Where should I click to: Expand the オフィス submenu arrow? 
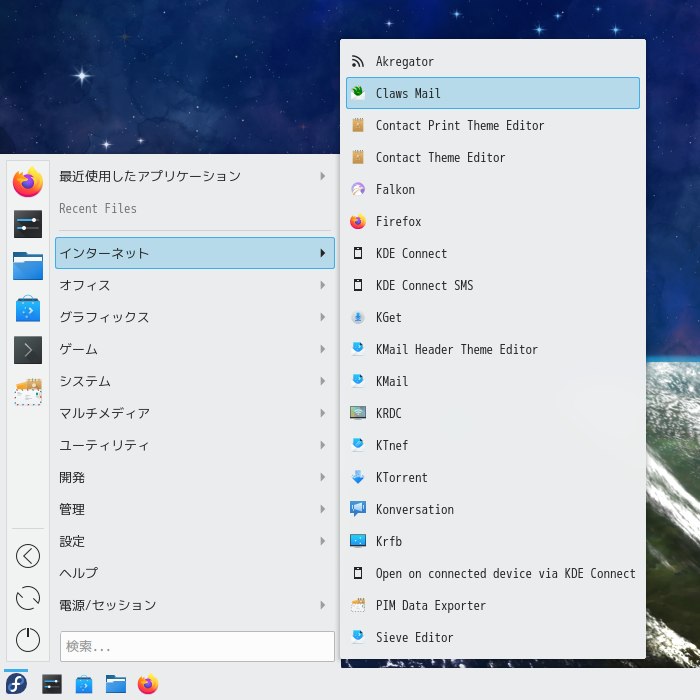tap(322, 285)
